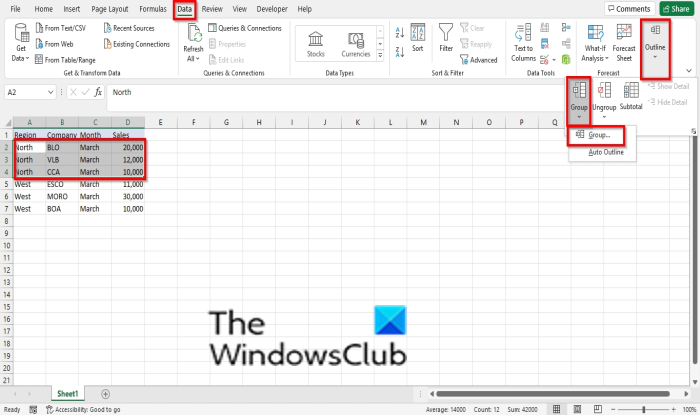The width and height of the screenshot is (700, 415).
Task: Switch to the Insert tab
Action: [x=71, y=9]
